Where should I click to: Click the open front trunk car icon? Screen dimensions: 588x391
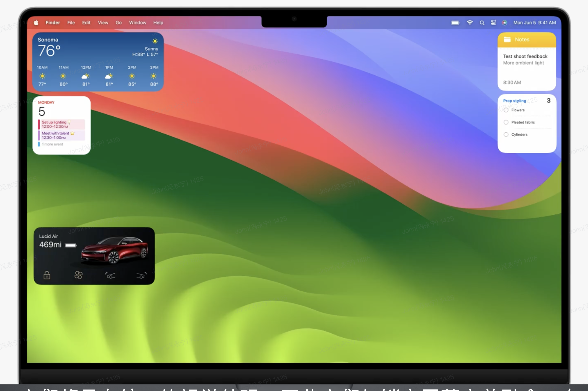pyautogui.click(x=110, y=275)
